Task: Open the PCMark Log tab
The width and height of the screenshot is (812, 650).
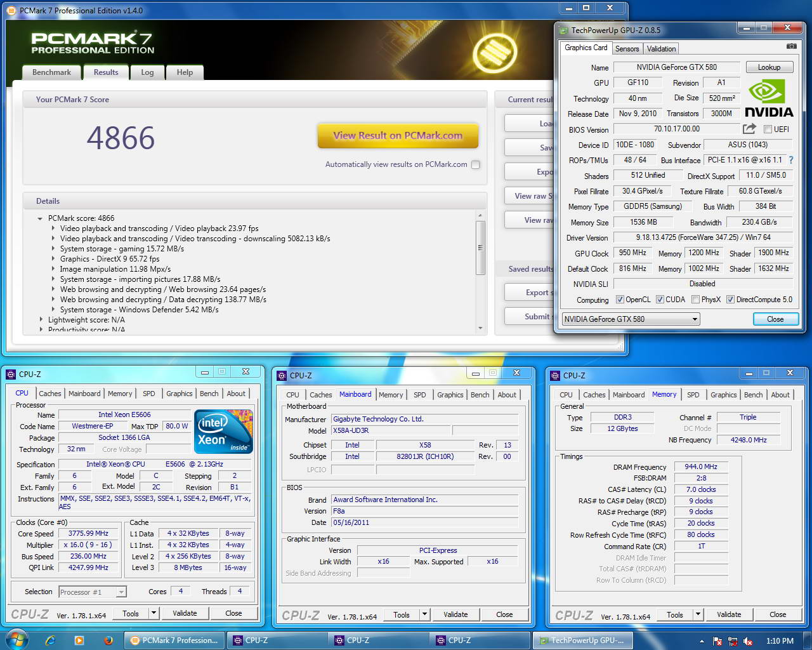Action: coord(147,72)
